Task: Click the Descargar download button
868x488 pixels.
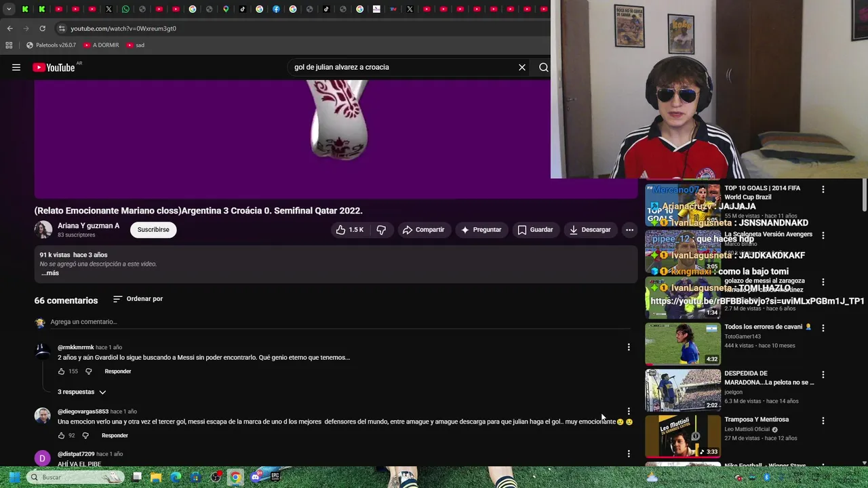Action: 590,230
